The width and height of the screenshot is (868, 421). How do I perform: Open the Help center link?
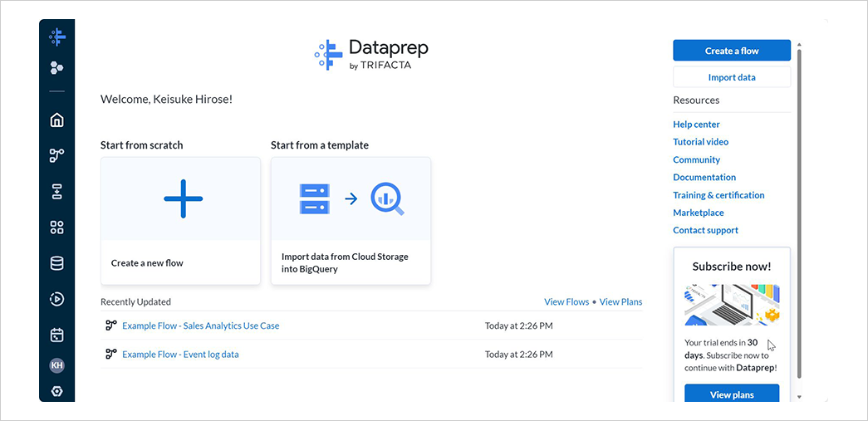[696, 125]
